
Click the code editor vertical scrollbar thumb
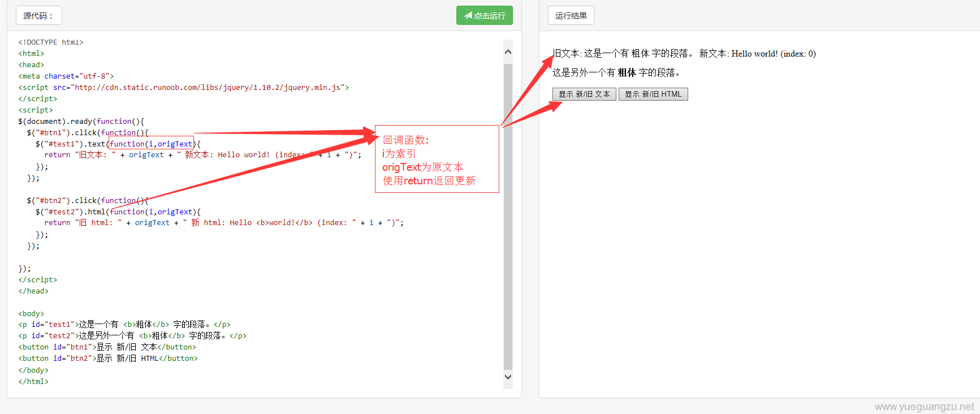(508, 217)
